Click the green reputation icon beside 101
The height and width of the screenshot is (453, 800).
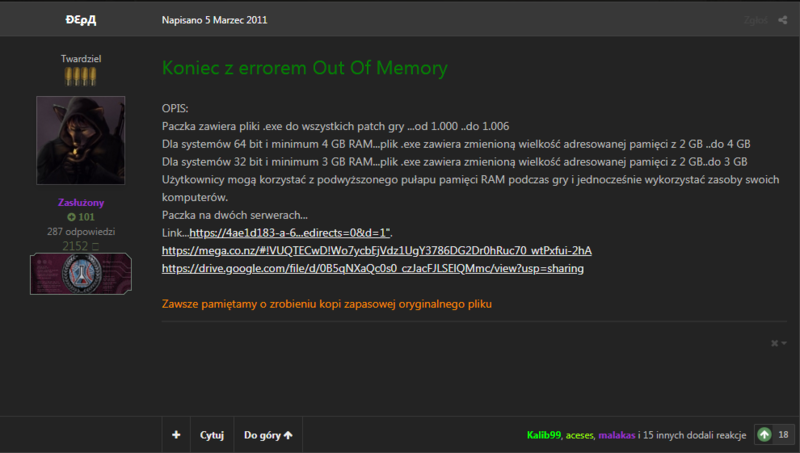point(71,217)
